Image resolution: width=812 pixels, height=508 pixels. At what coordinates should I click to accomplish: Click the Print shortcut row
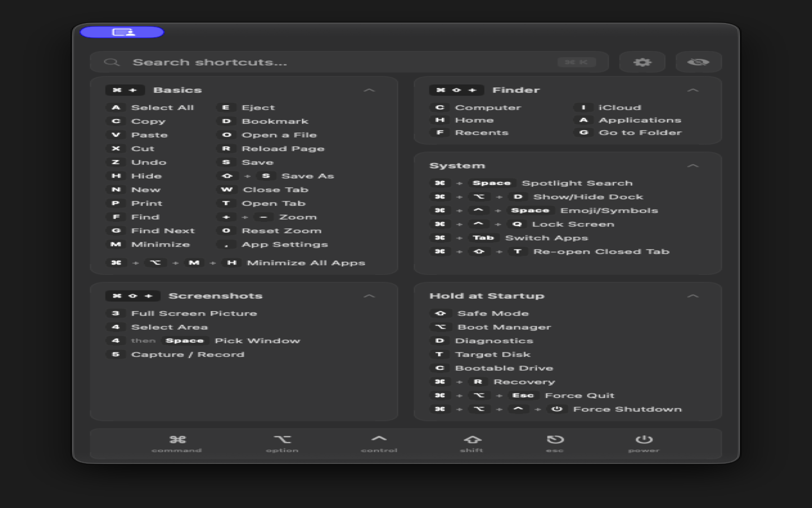point(134,204)
